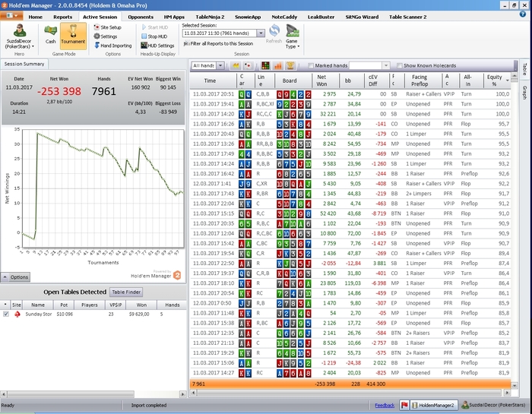Refresh the session data

274,34
